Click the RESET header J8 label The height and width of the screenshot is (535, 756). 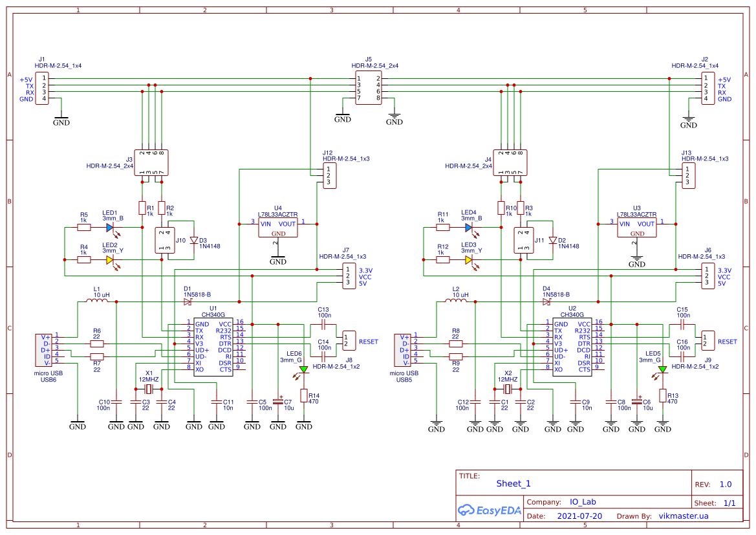[x=367, y=342]
